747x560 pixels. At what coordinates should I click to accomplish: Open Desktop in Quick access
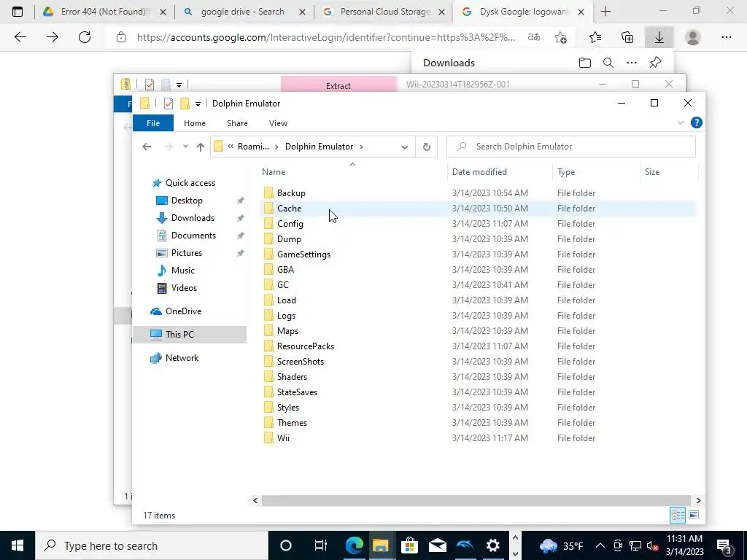pyautogui.click(x=187, y=201)
